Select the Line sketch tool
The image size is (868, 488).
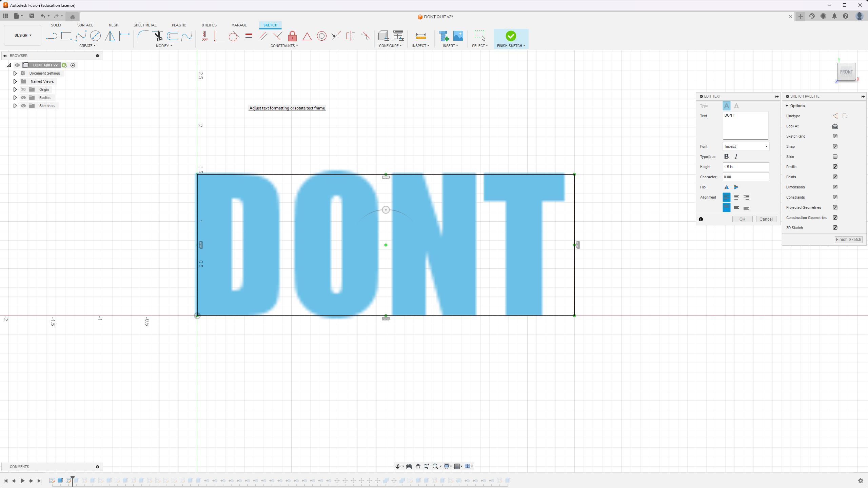pyautogui.click(x=52, y=36)
